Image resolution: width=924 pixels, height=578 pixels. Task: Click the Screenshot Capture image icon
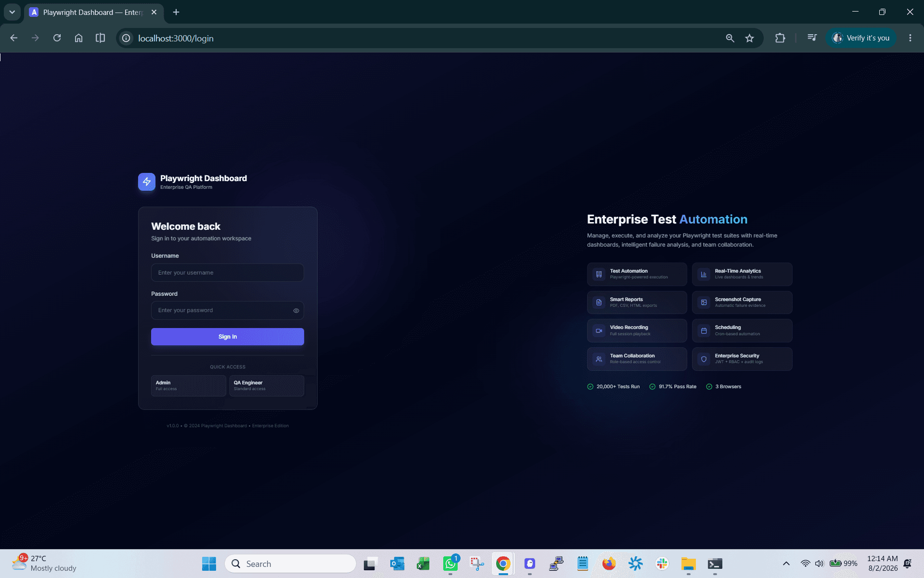coord(704,302)
